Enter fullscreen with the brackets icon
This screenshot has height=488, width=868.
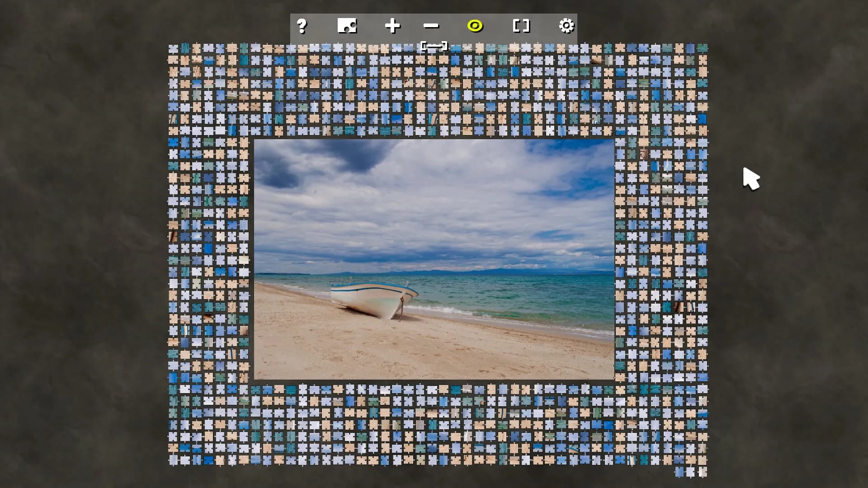521,26
